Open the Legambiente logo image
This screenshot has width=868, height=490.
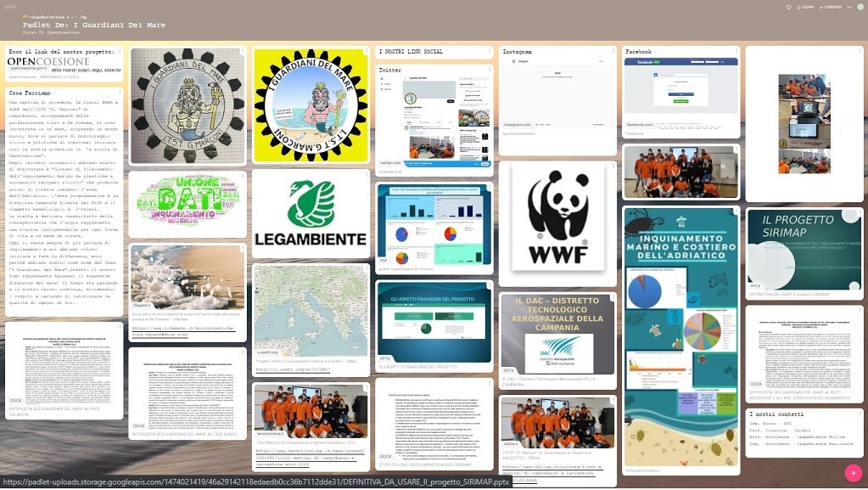tap(311, 212)
